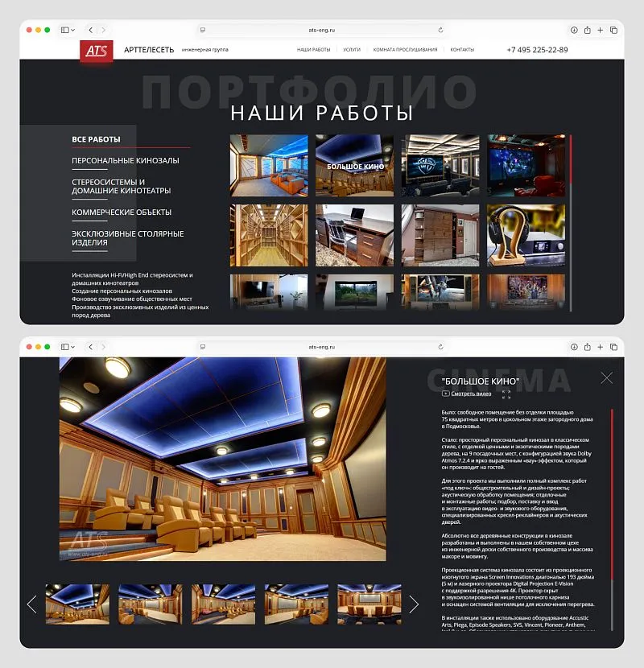
Task: Select ВСЕ РАБОТЫ category
Action: click(x=96, y=139)
